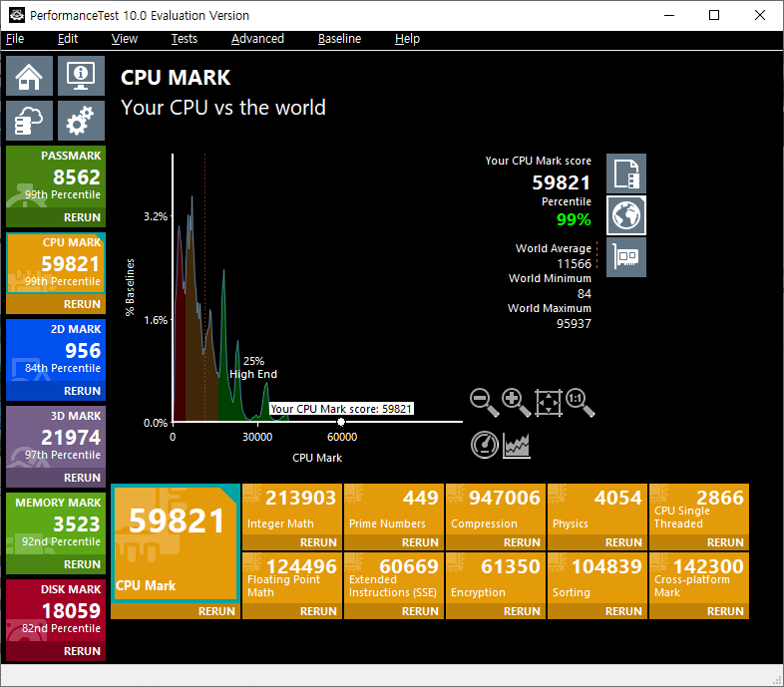The width and height of the screenshot is (784, 687).
Task: Open the Tests menu
Action: click(x=184, y=39)
